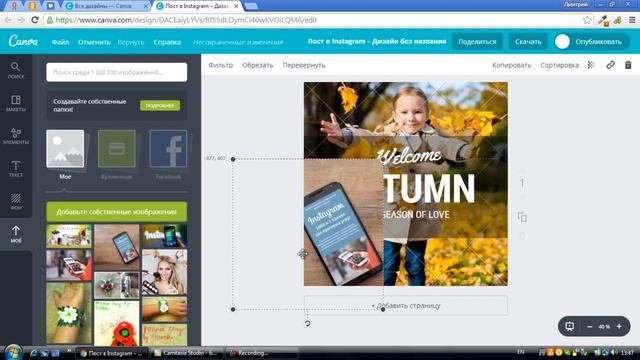Delete selected element with trash icon
The width and height of the screenshot is (640, 360).
click(628, 65)
